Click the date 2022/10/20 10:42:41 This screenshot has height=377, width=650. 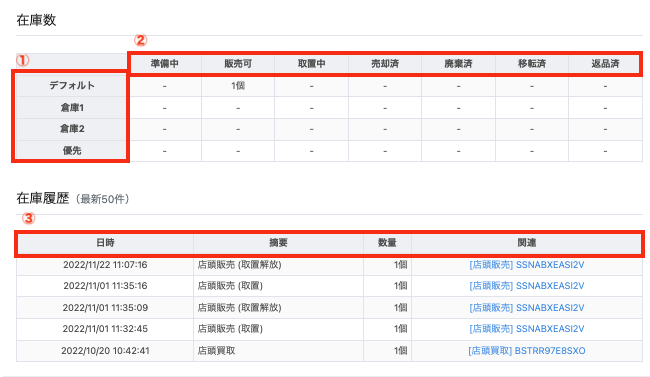coord(105,351)
